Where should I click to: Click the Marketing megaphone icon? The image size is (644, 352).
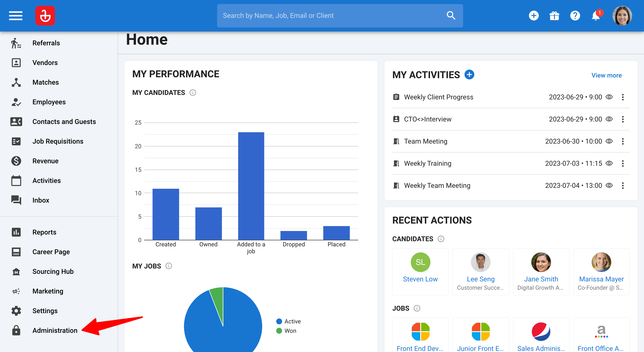pos(16,291)
